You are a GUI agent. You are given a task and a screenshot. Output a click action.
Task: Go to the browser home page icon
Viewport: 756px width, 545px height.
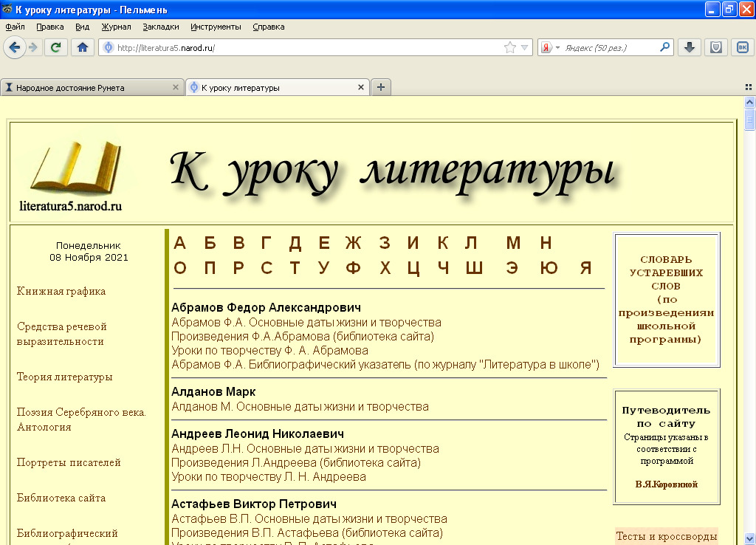pos(82,47)
